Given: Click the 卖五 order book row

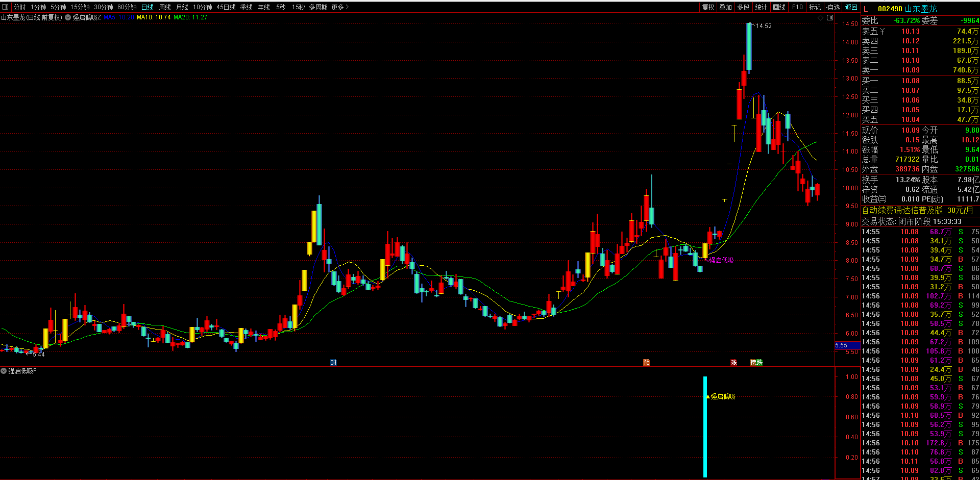Looking at the screenshot, I should click(x=920, y=32).
